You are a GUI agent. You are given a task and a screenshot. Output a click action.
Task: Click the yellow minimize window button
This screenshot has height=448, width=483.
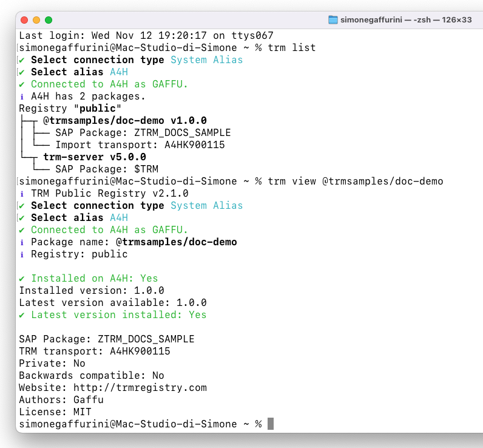36,20
